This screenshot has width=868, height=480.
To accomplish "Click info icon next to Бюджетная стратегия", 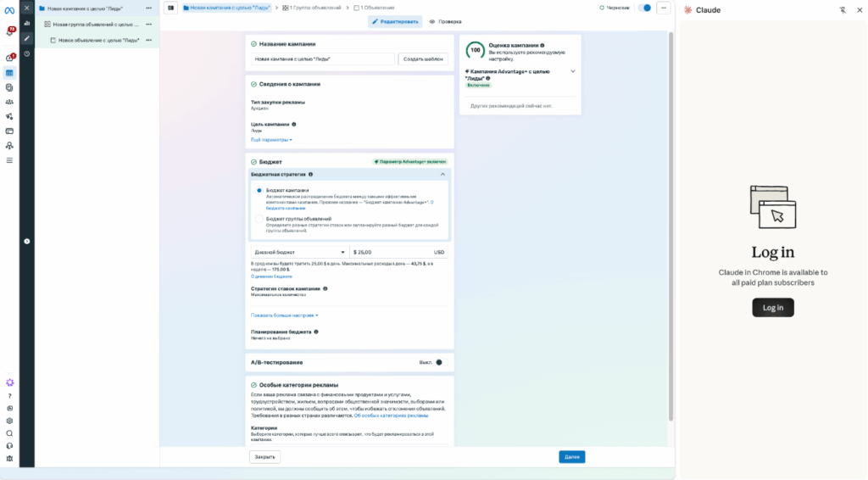I will pyautogui.click(x=310, y=175).
